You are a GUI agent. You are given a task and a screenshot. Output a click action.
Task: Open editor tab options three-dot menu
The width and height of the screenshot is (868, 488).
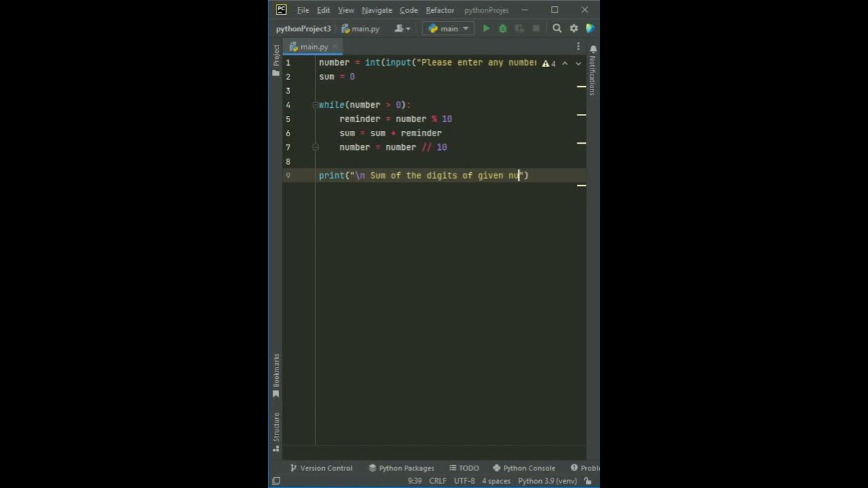click(578, 47)
